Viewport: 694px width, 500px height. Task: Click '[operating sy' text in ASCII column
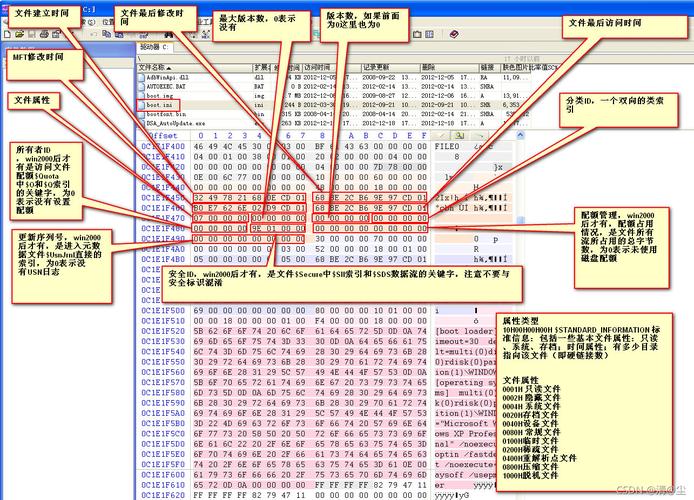click(464, 382)
